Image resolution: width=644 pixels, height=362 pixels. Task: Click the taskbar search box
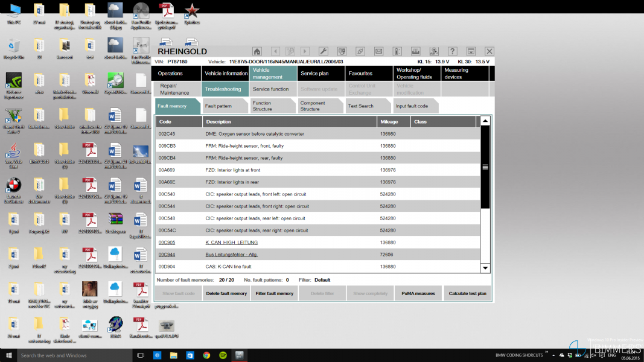[74, 355]
